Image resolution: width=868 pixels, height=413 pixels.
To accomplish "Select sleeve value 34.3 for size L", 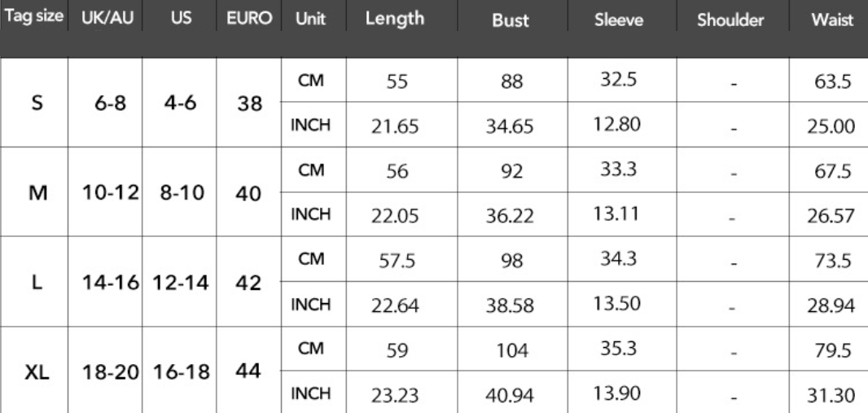I will (x=618, y=258).
